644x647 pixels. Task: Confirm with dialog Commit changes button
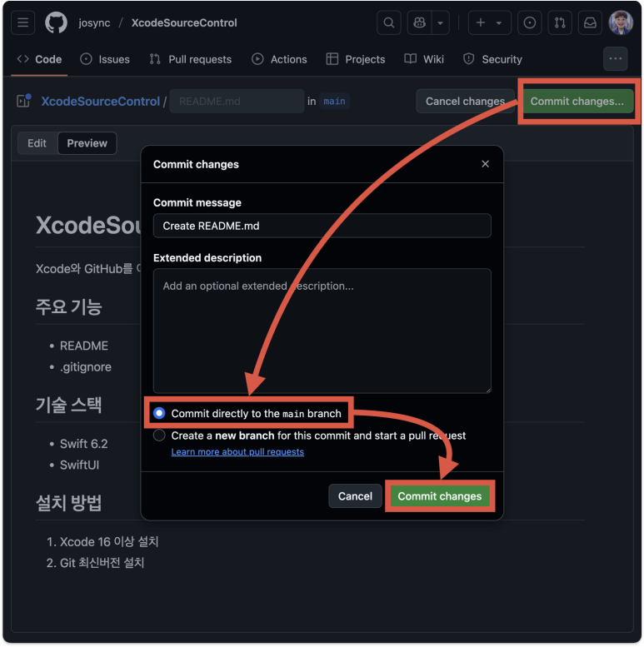440,496
